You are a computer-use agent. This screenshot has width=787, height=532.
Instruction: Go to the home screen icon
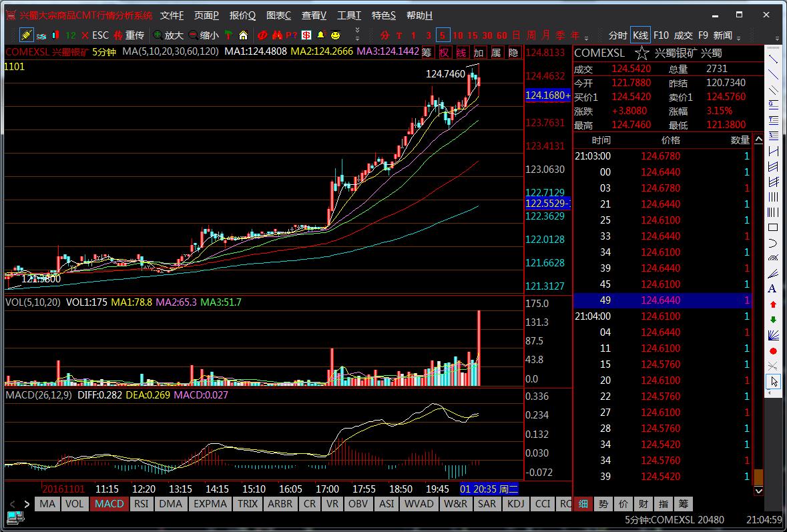[x=244, y=35]
